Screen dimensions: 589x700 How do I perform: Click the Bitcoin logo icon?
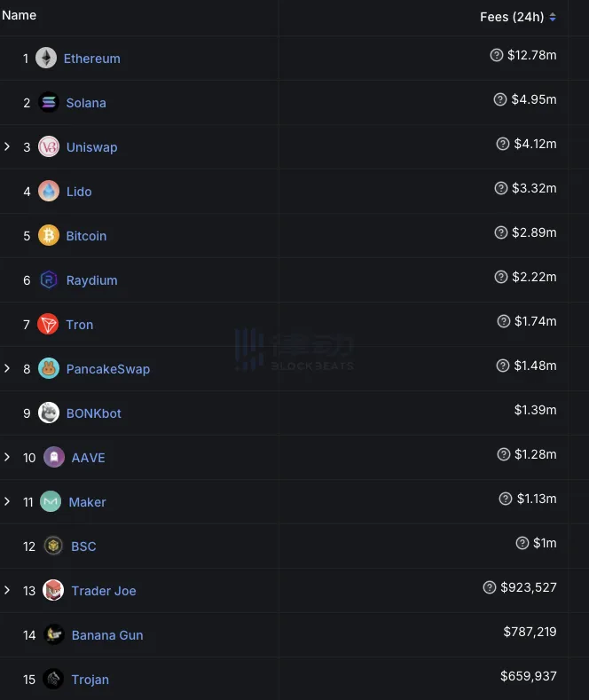pyautogui.click(x=49, y=236)
